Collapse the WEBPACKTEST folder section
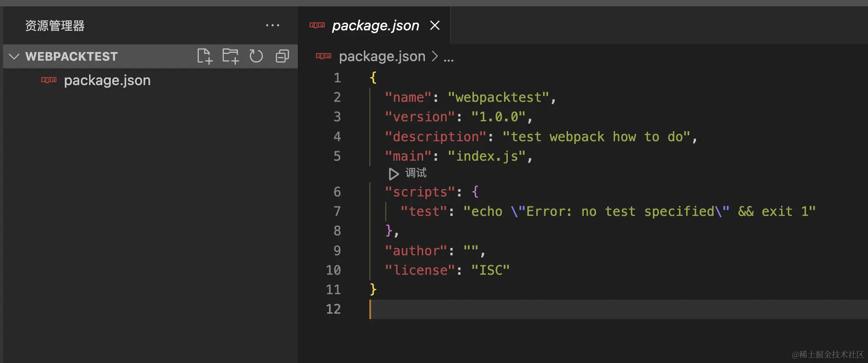 [x=14, y=57]
